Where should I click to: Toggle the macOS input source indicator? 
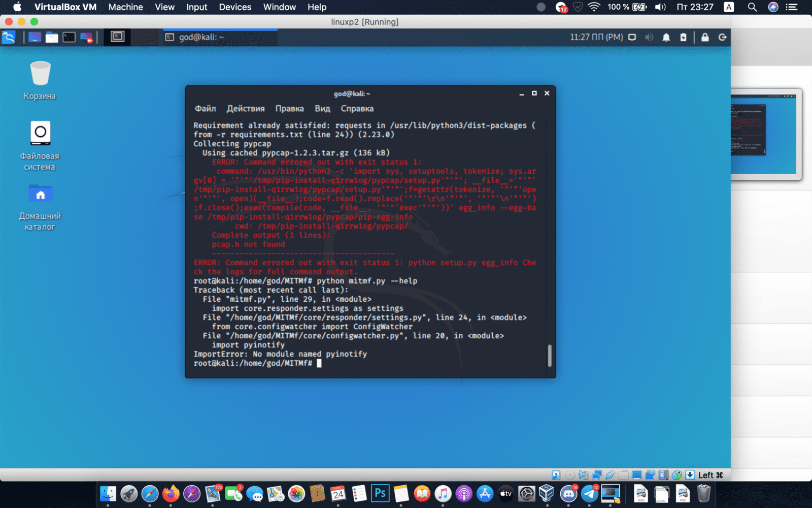pos(729,7)
